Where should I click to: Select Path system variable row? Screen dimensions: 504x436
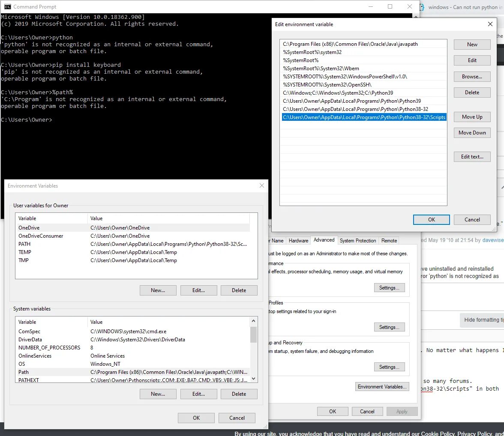click(133, 372)
